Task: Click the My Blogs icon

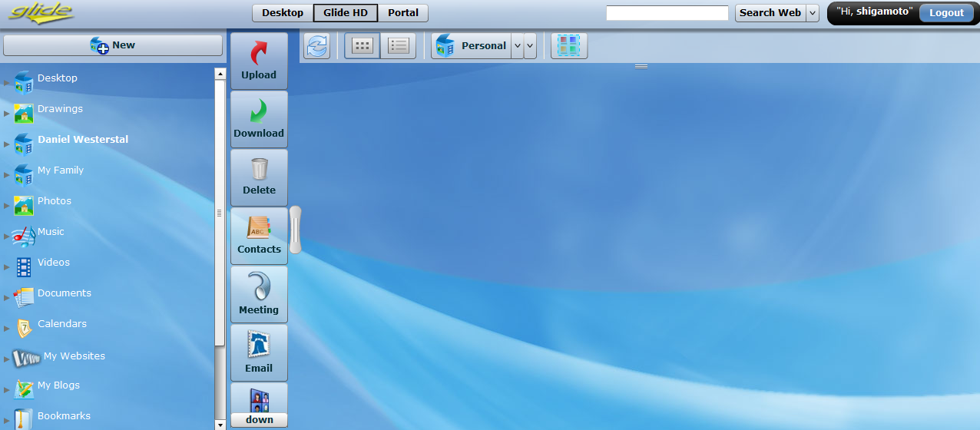Action: tap(24, 389)
